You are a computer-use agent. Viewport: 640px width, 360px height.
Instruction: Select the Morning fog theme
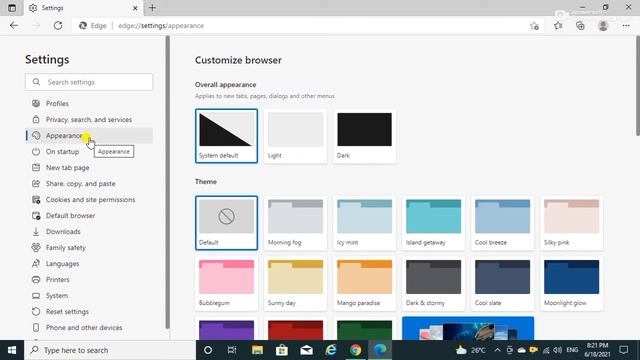tap(296, 223)
